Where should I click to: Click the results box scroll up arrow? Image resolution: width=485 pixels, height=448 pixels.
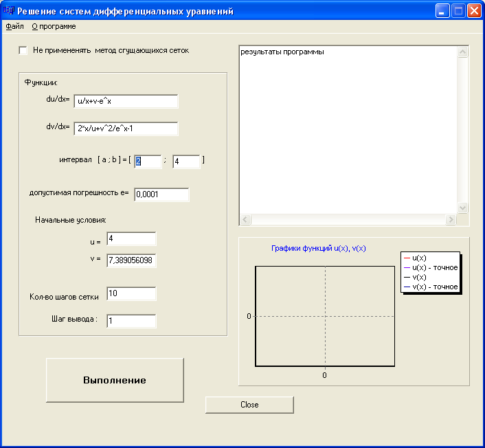(462, 52)
